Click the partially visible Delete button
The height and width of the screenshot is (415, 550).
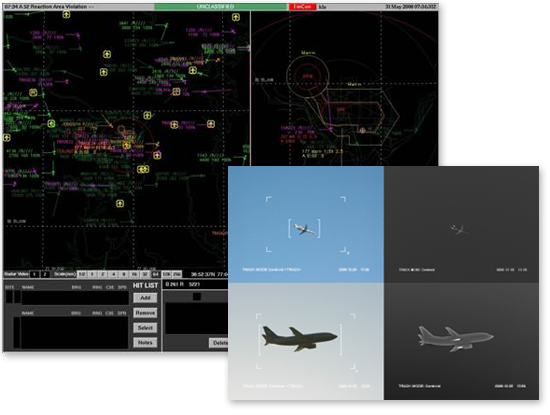[219, 343]
